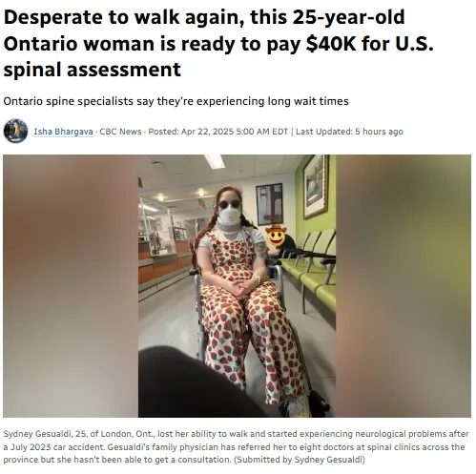This screenshot has height=474, width=476.
Task: Click the main article photo of the woman
Action: coord(237,286)
